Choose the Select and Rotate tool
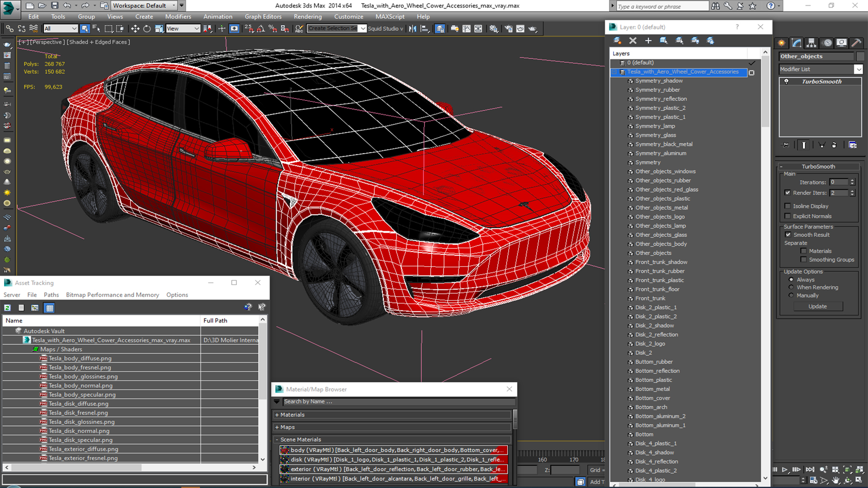This screenshot has width=868, height=488. (147, 28)
